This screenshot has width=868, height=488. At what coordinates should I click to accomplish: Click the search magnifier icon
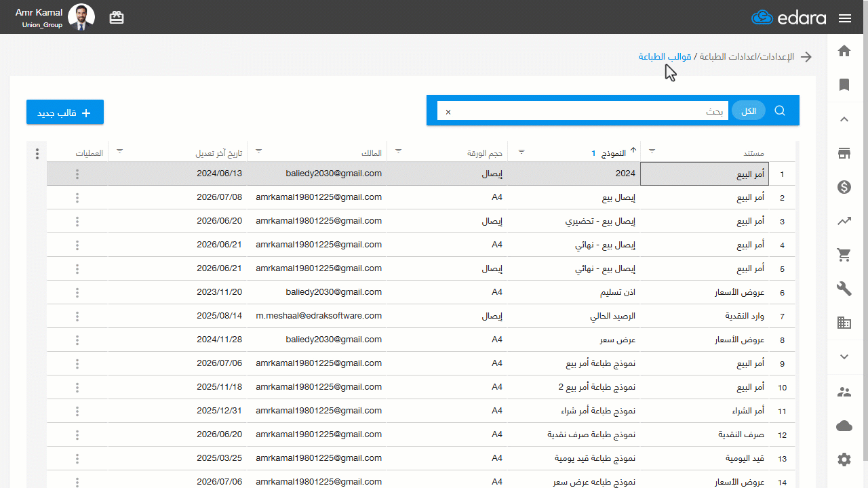coord(780,110)
